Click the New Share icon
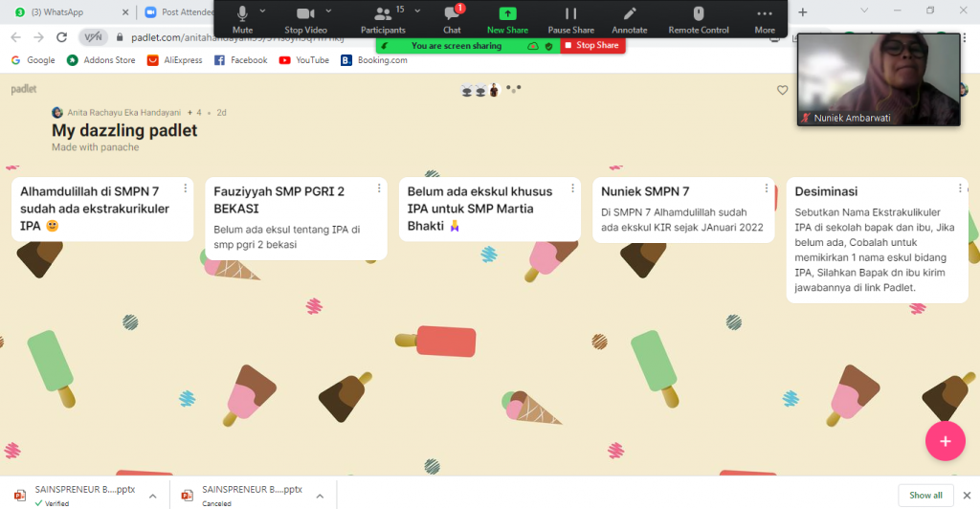The width and height of the screenshot is (980, 509). coord(507,13)
